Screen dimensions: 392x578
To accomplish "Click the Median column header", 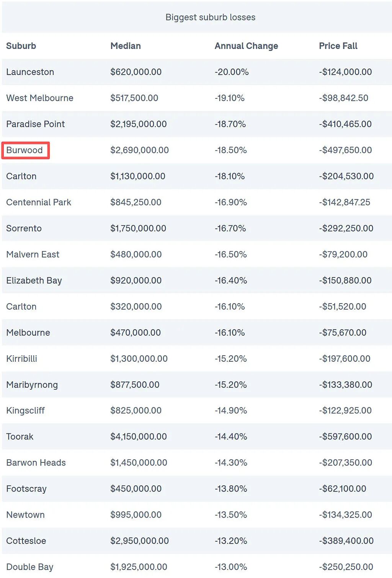I will pos(126,46).
